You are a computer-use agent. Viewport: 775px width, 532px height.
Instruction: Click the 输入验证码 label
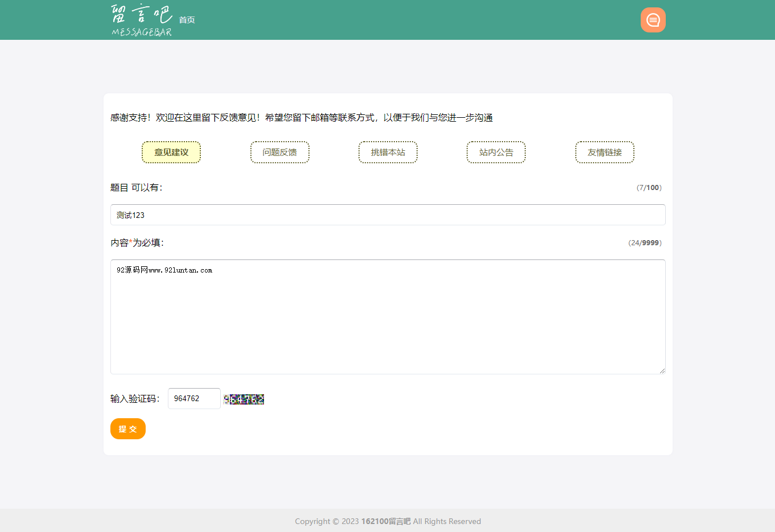coord(135,399)
